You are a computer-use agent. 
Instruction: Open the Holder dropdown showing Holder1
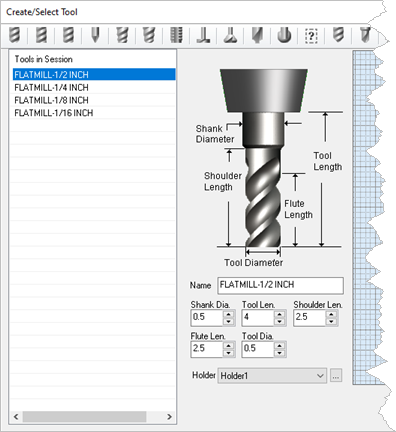pyautogui.click(x=272, y=376)
